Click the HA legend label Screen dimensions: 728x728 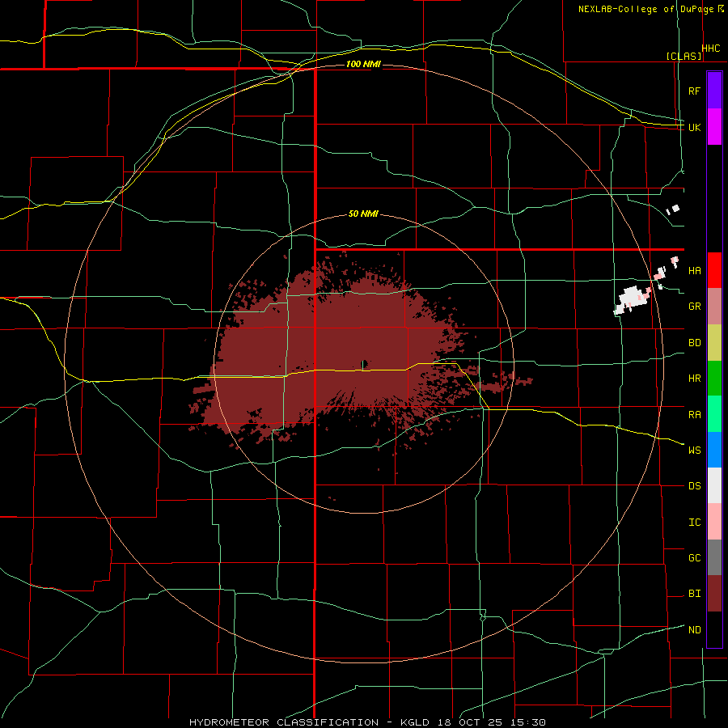694,271
